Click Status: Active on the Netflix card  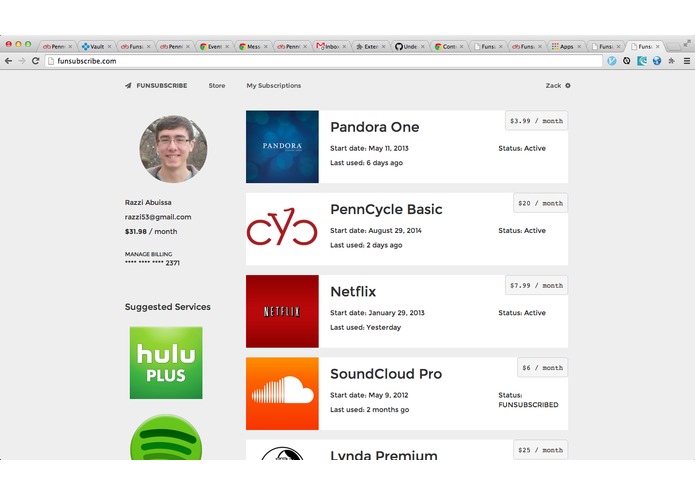522,313
